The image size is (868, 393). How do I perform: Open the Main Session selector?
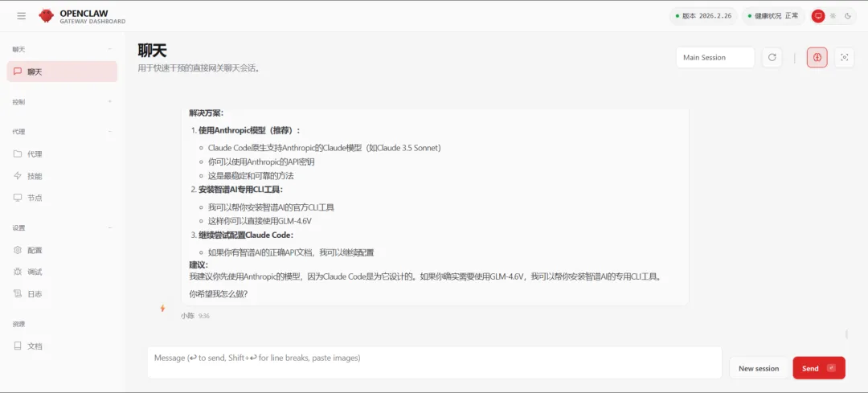(x=715, y=58)
